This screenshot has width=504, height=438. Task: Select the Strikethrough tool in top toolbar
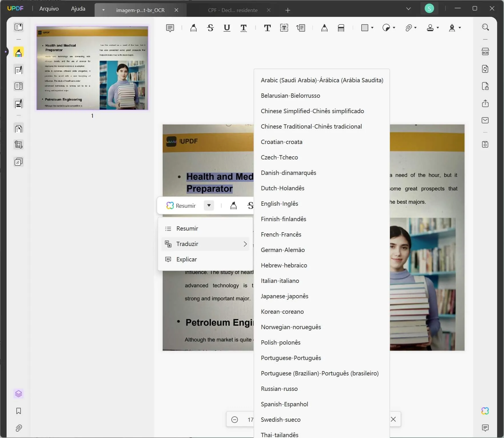[210, 28]
